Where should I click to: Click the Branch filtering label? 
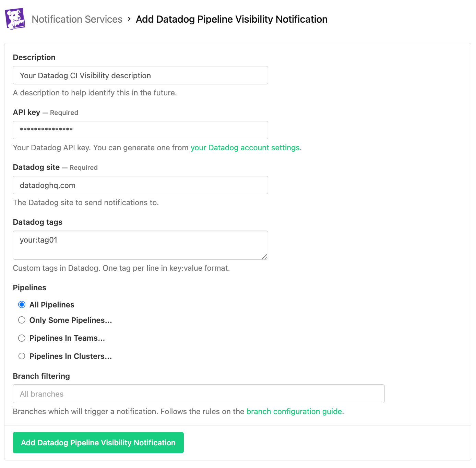coord(41,376)
